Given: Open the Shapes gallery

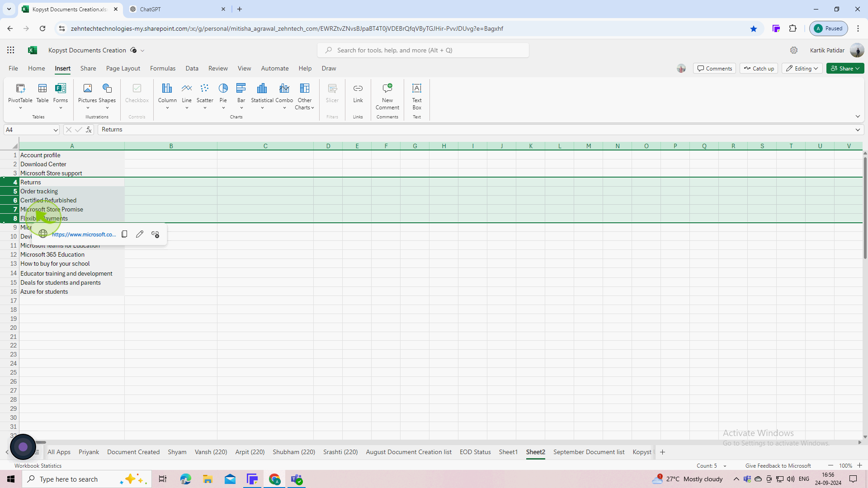Looking at the screenshot, I should (x=107, y=96).
